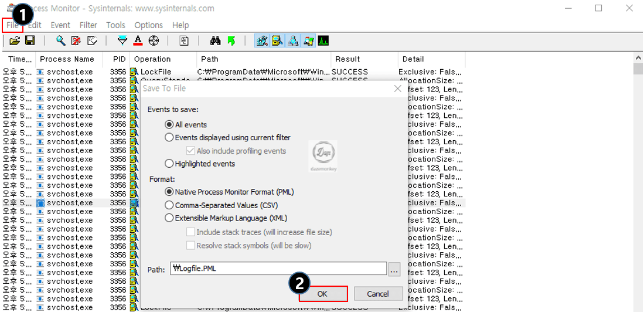Close the Save To File dialog
The height and width of the screenshot is (312, 644).
coord(397,89)
